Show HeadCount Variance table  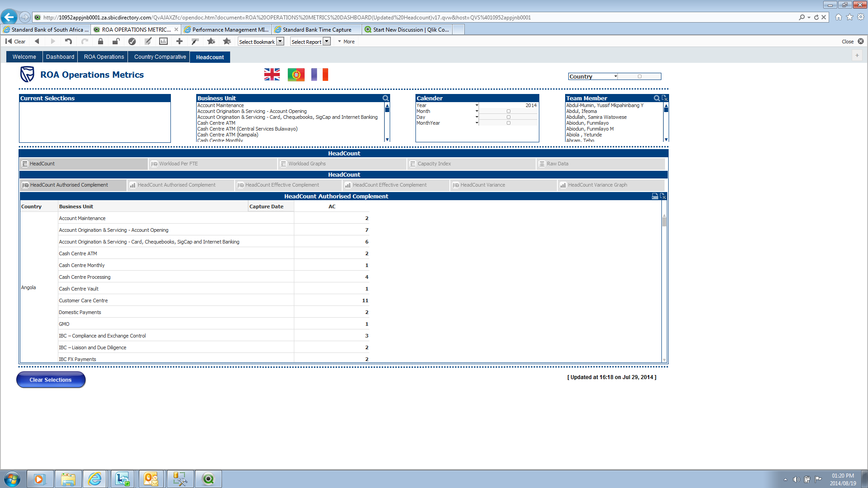click(504, 185)
